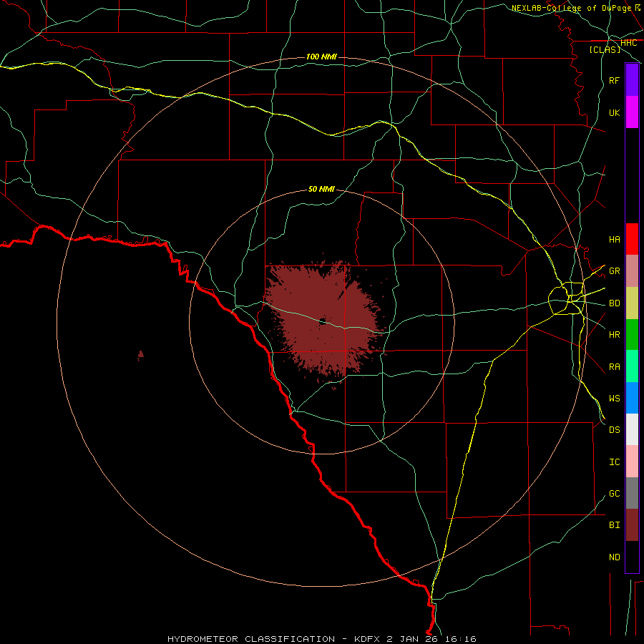
Task: Click the HR legend label
Action: point(614,335)
